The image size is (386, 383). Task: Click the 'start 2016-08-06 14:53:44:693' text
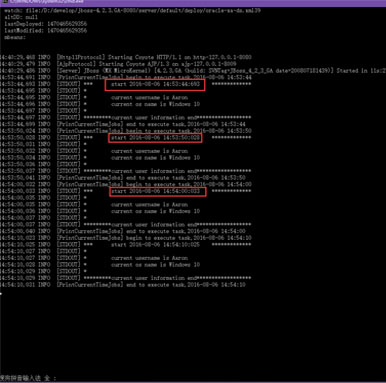[155, 84]
